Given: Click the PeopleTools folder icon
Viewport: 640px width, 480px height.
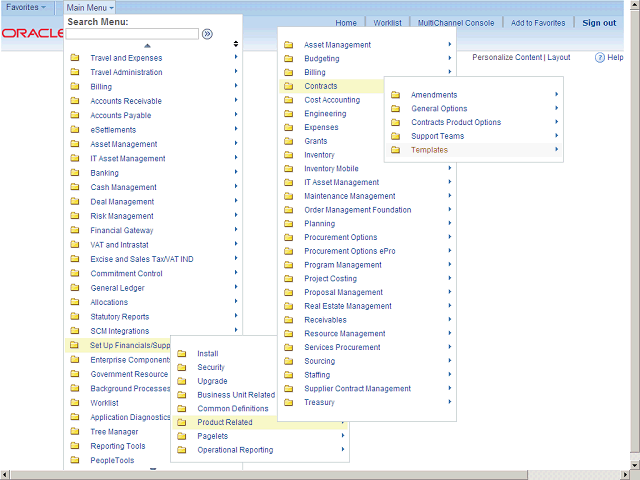Looking at the screenshot, I should pos(75,461).
